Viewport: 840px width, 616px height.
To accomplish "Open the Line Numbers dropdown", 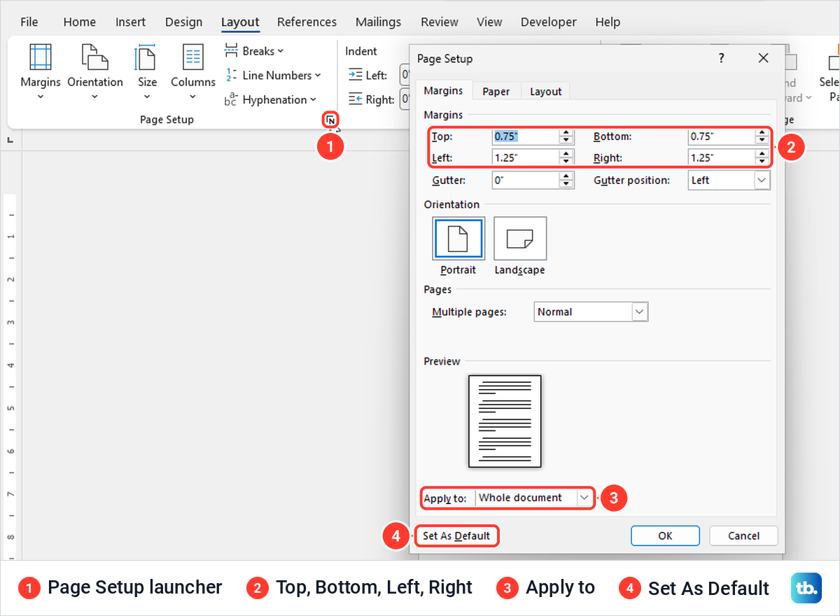I will click(x=272, y=76).
